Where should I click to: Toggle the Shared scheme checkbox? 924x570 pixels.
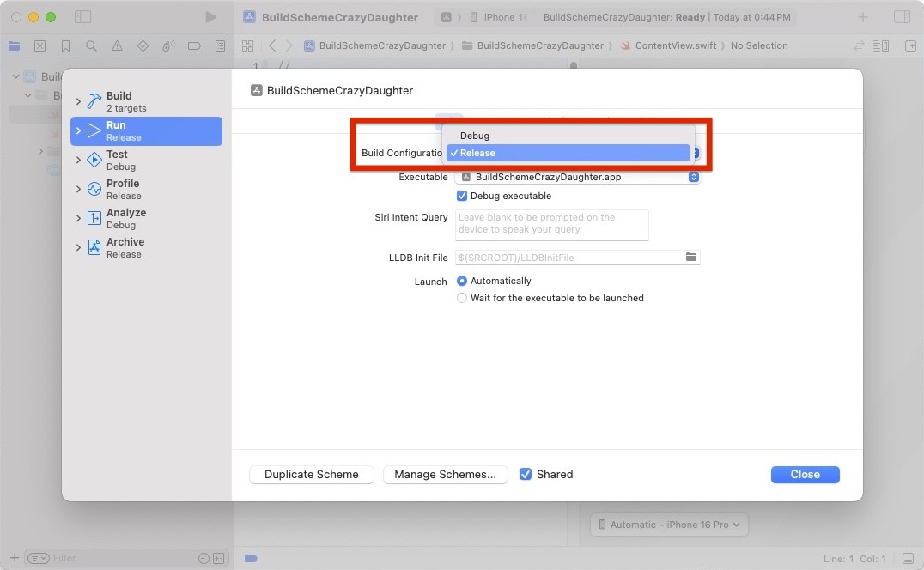tap(526, 474)
